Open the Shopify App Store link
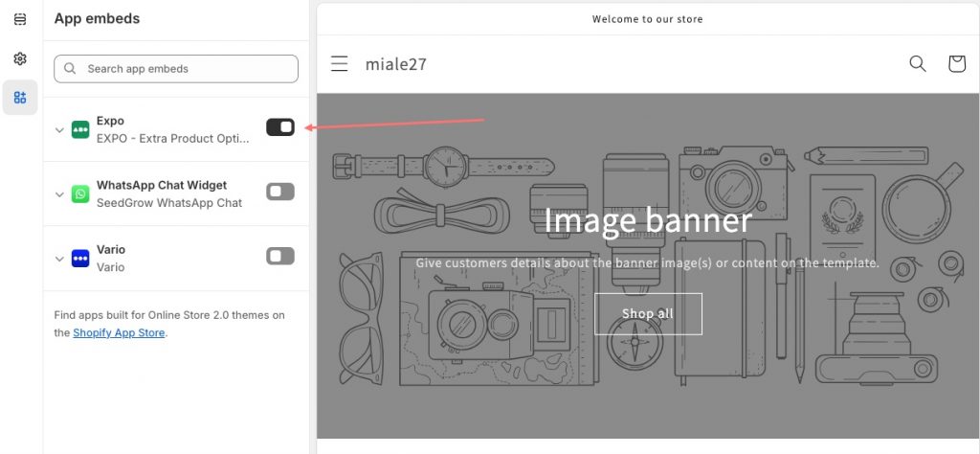The height and width of the screenshot is (454, 980). (119, 332)
